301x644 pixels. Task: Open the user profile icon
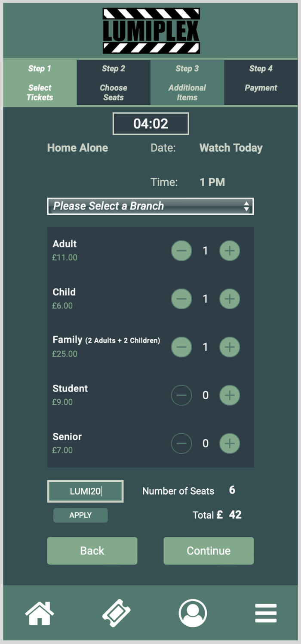click(193, 613)
